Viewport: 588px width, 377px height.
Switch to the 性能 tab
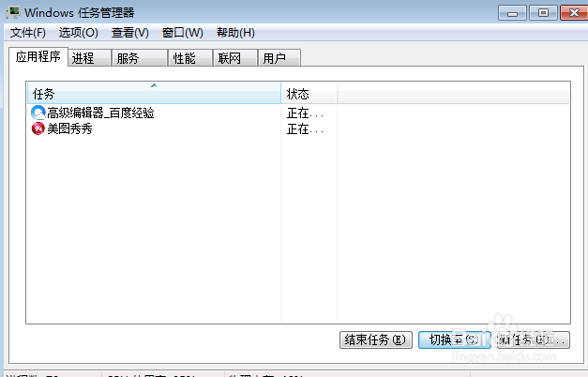click(x=190, y=58)
